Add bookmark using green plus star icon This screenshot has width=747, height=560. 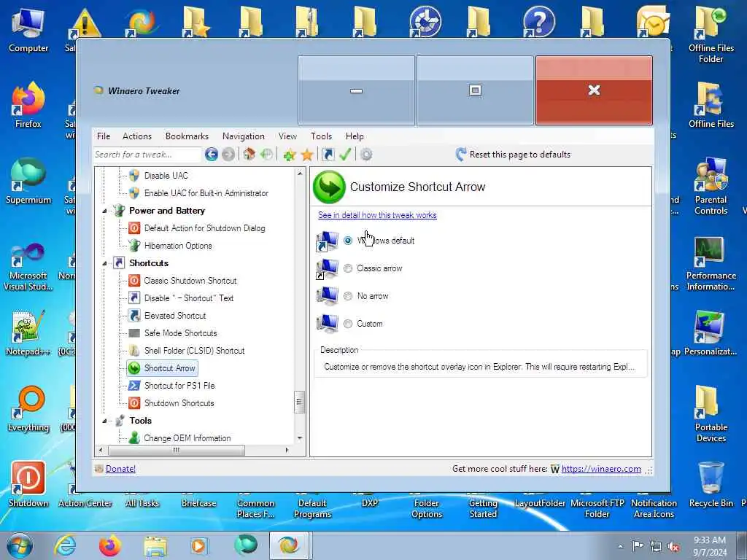[289, 155]
